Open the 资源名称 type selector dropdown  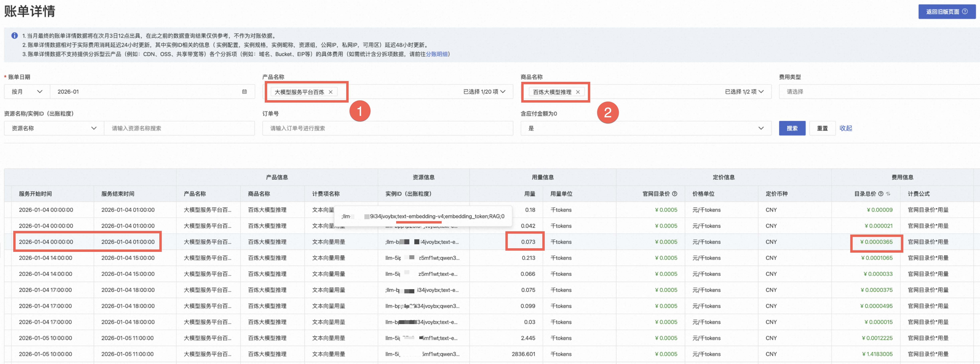click(x=54, y=128)
